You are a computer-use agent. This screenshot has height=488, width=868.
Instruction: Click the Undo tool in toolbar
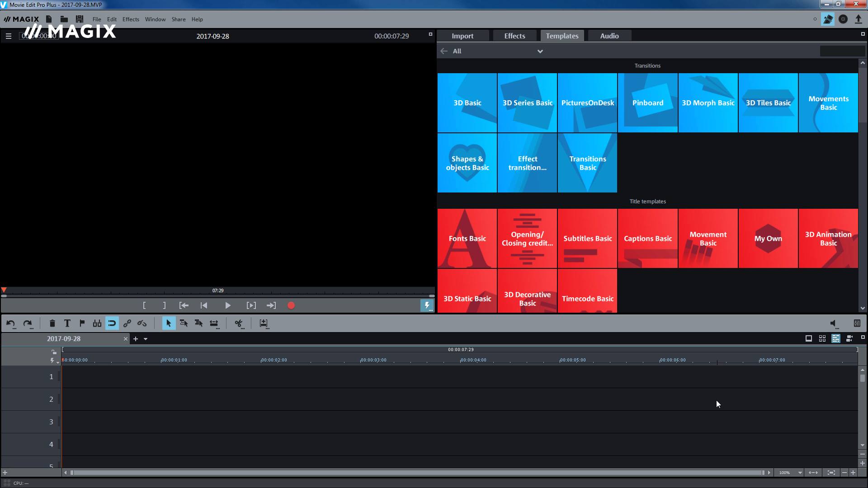[11, 323]
